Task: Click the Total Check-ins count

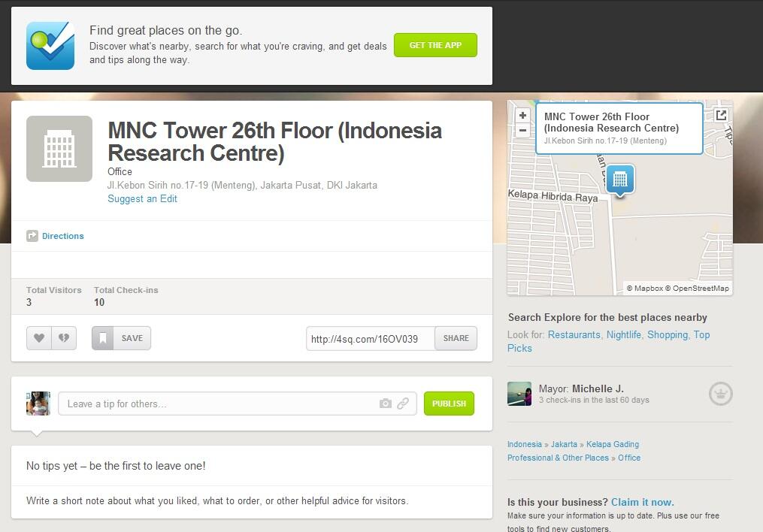Action: click(x=99, y=302)
